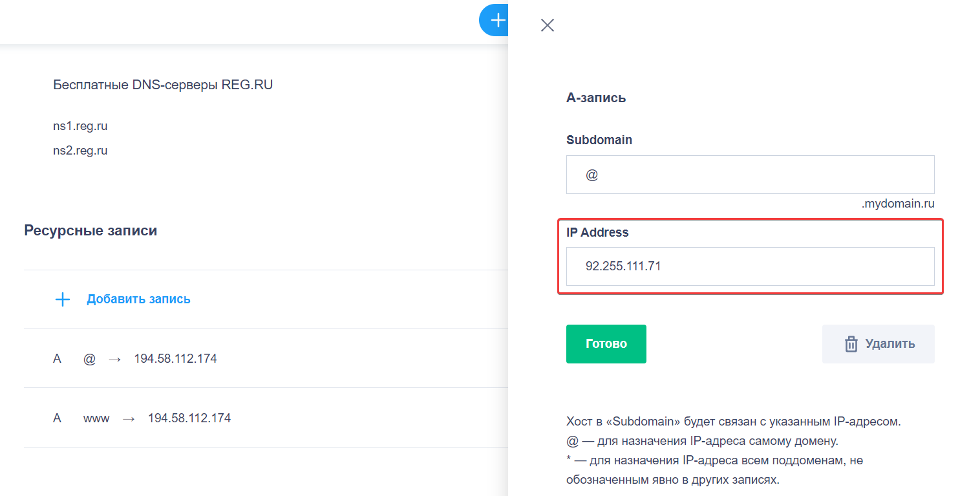
Task: Click the highlighted IP Address field
Action: (x=750, y=266)
